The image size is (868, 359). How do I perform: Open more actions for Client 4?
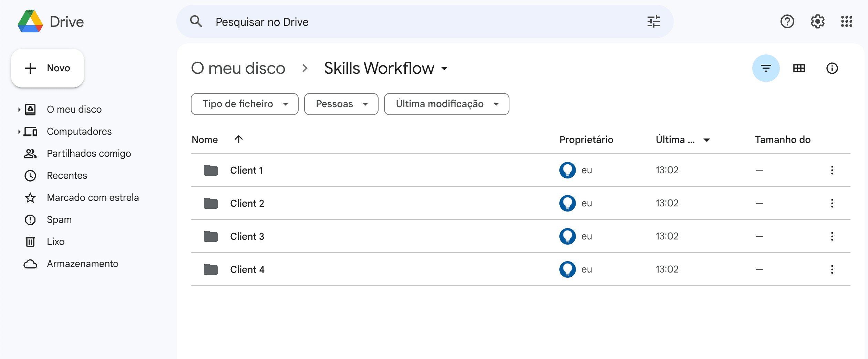click(832, 269)
